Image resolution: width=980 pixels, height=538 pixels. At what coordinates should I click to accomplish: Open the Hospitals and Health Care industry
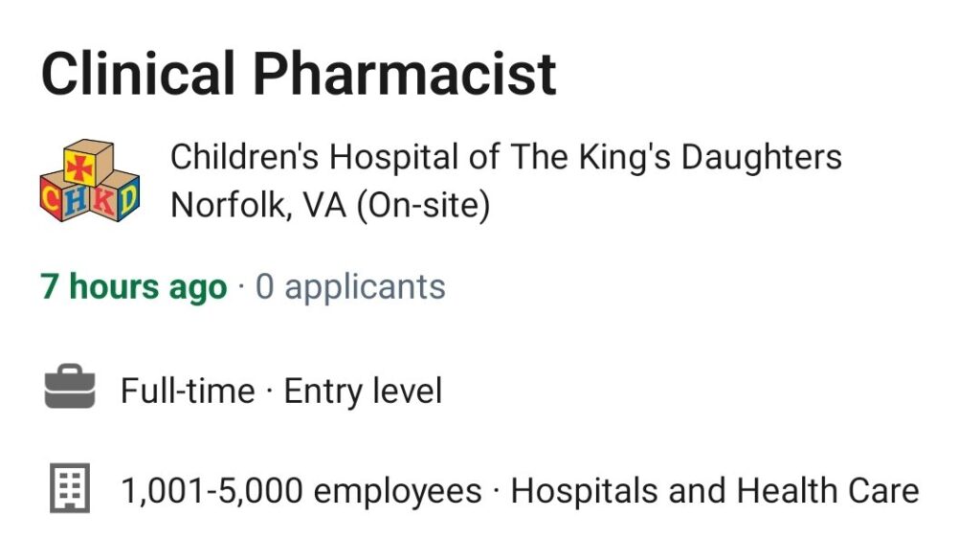tap(715, 490)
